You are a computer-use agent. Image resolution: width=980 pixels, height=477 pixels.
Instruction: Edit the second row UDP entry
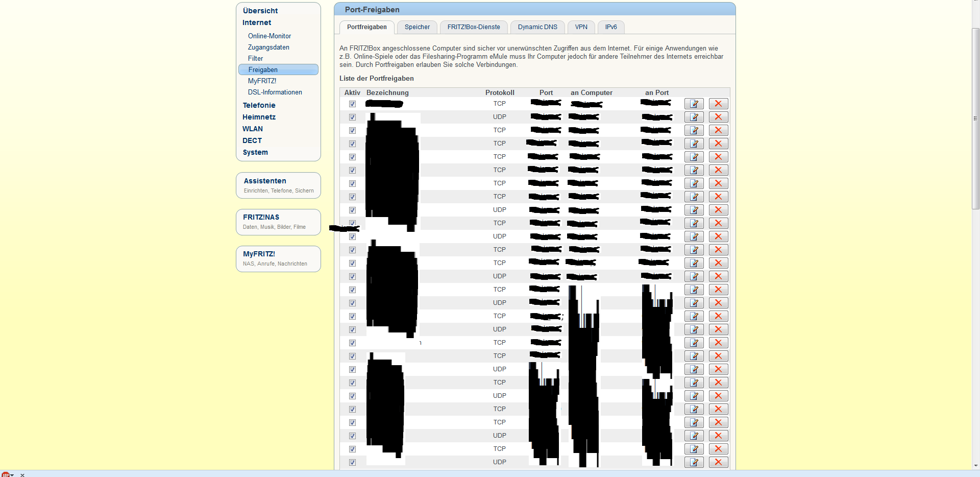pyautogui.click(x=694, y=117)
